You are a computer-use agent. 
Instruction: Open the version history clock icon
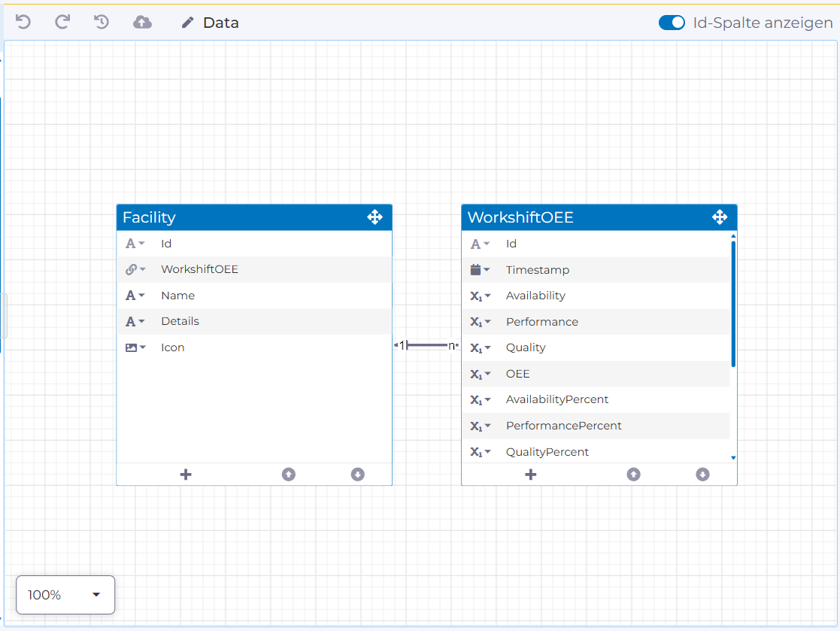102,22
